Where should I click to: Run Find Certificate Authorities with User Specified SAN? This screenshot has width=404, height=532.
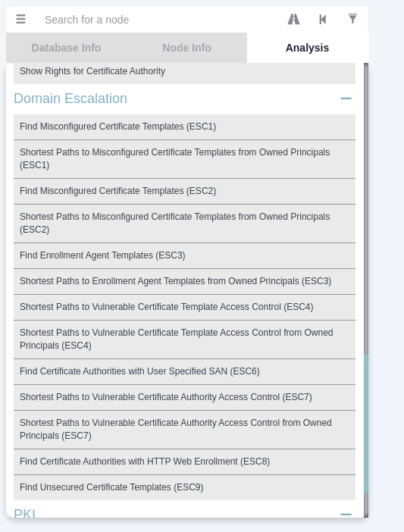184,371
